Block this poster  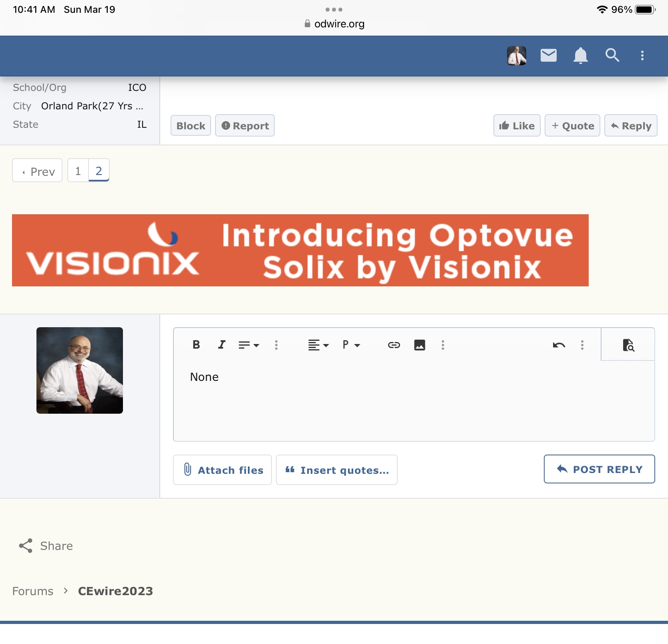coord(191,126)
